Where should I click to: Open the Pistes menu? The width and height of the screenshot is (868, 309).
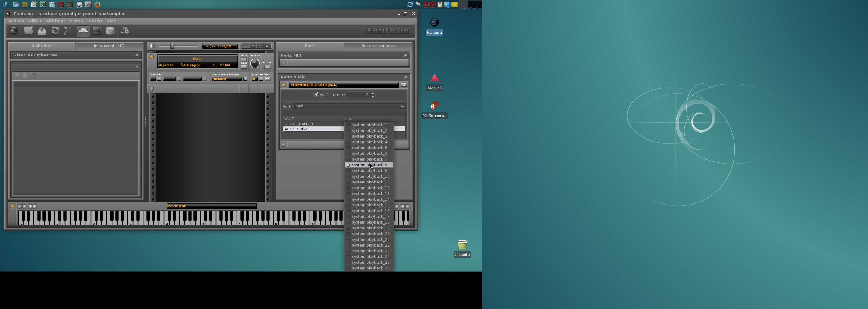point(76,21)
